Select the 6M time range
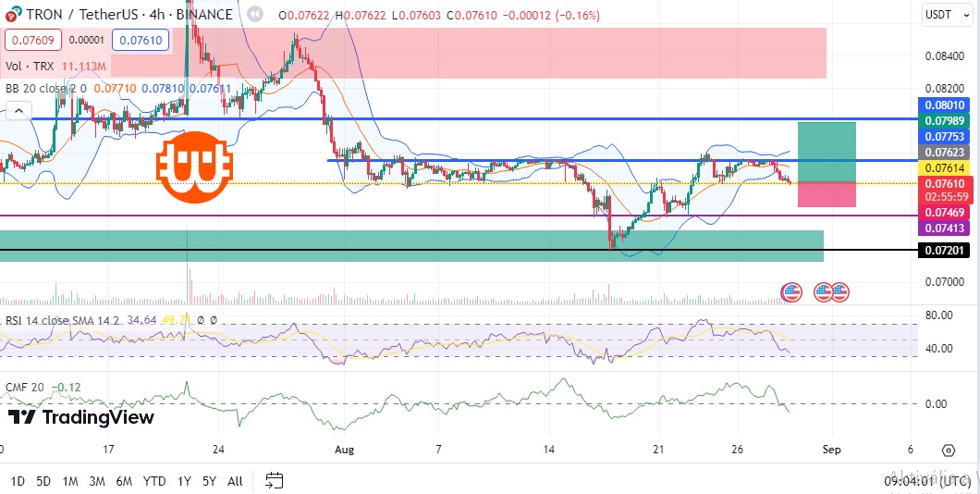980x494 pixels. 124,481
